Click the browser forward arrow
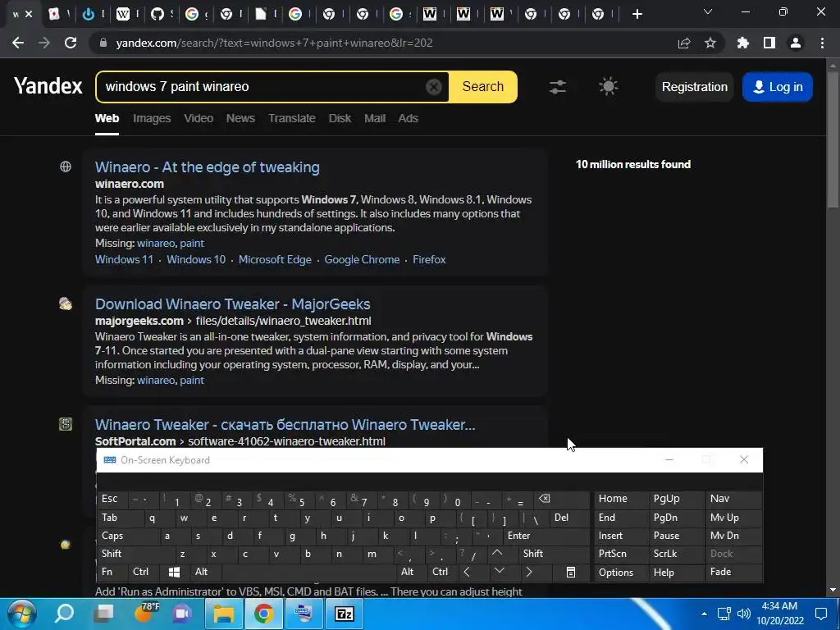The image size is (840, 630). point(44,43)
